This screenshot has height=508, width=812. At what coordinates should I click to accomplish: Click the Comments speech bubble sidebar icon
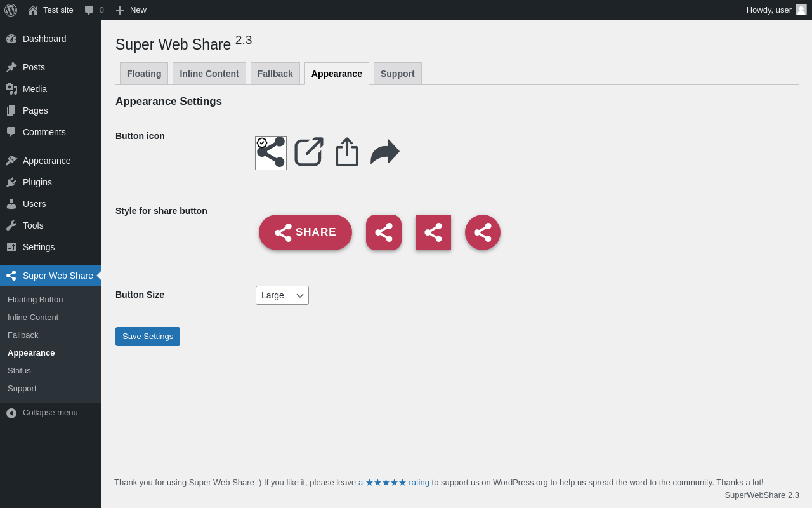[x=11, y=132]
